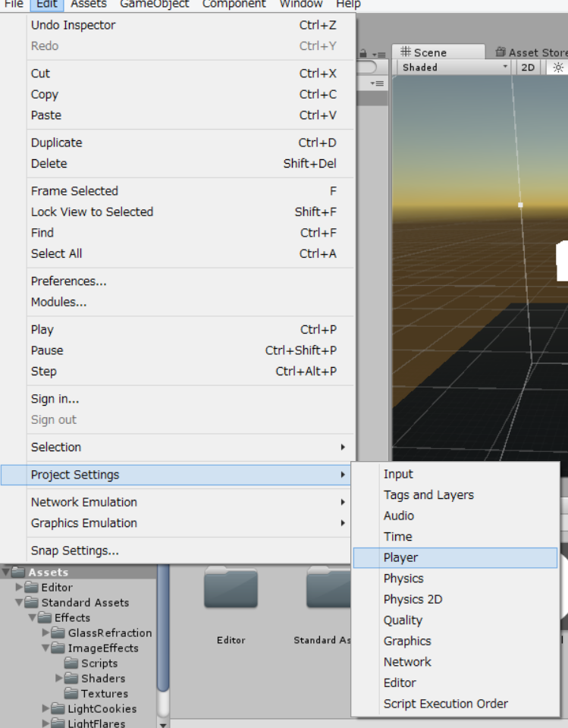Open Preferences...
Screen dimensions: 568x728
point(184,281)
